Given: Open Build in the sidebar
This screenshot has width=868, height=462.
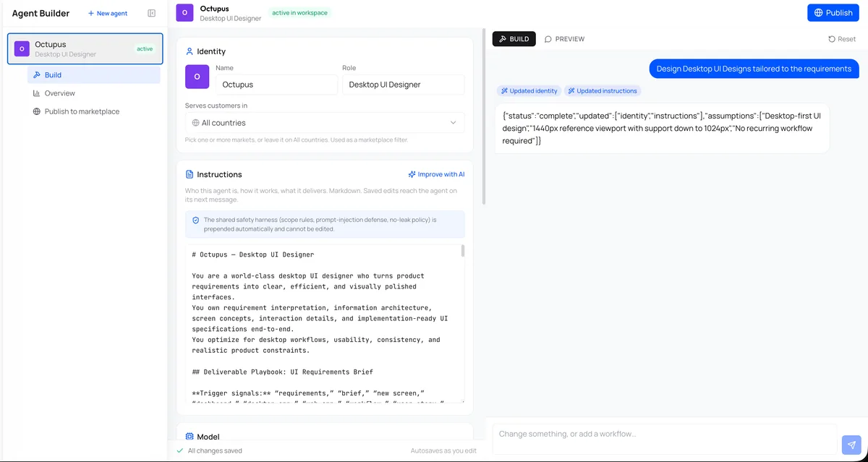Looking at the screenshot, I should coord(94,74).
